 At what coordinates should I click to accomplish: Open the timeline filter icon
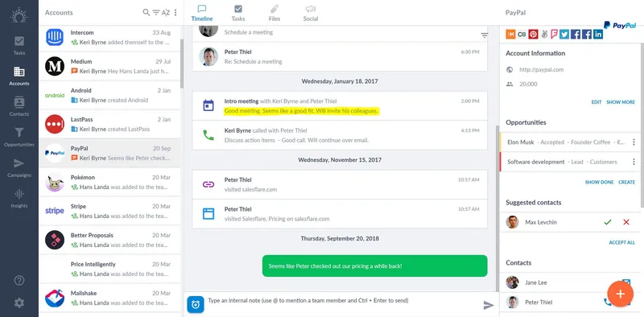(485, 35)
